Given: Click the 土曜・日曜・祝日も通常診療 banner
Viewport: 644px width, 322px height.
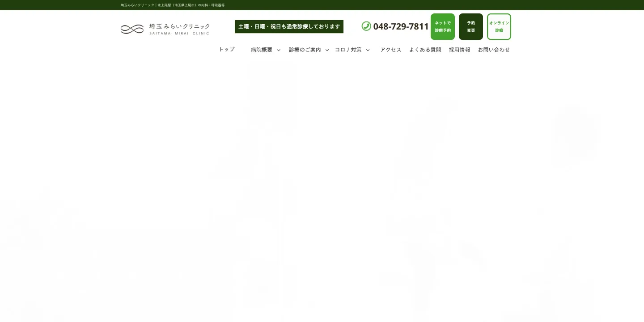Looking at the screenshot, I should pyautogui.click(x=289, y=26).
